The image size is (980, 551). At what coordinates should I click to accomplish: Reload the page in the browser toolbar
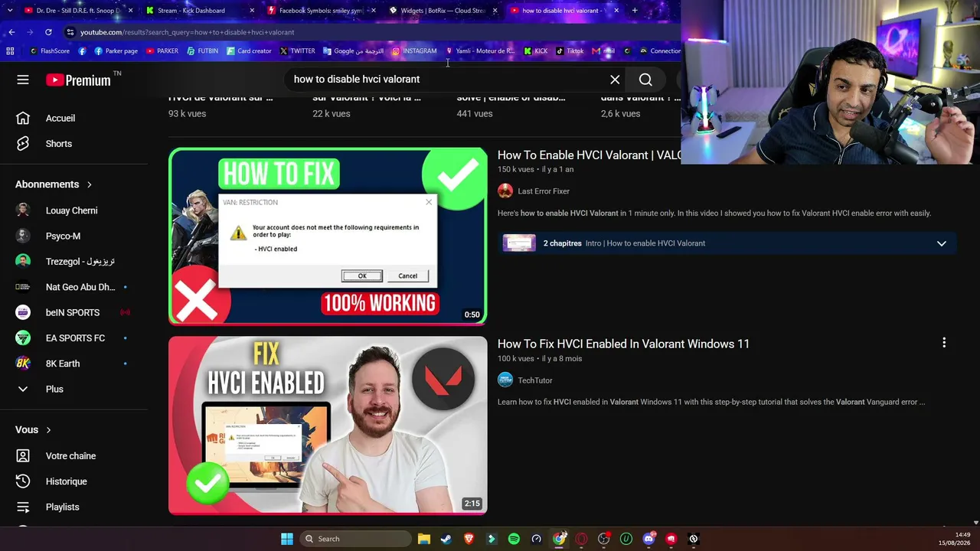[x=48, y=32]
